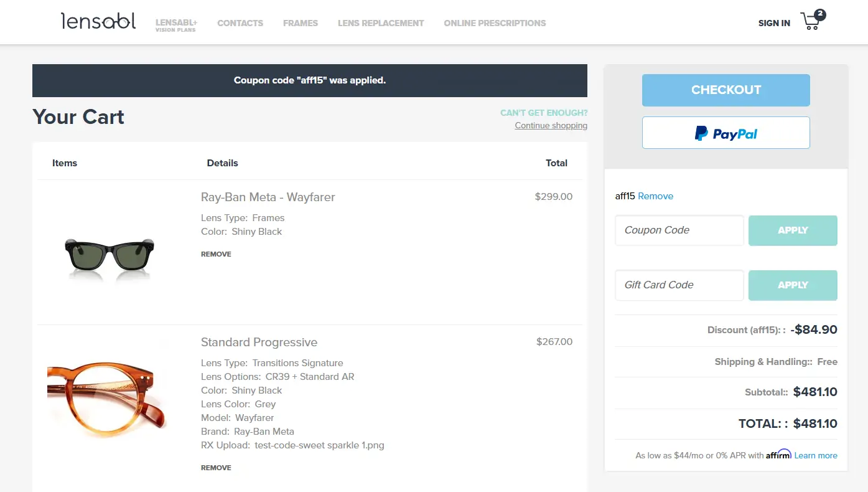
Task: Click Affirm Learn more link
Action: 816,455
